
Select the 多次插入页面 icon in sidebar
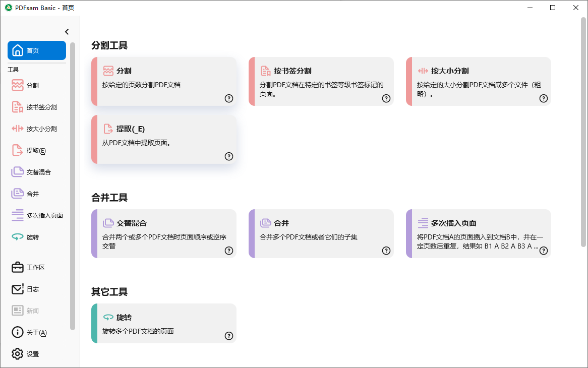17,215
